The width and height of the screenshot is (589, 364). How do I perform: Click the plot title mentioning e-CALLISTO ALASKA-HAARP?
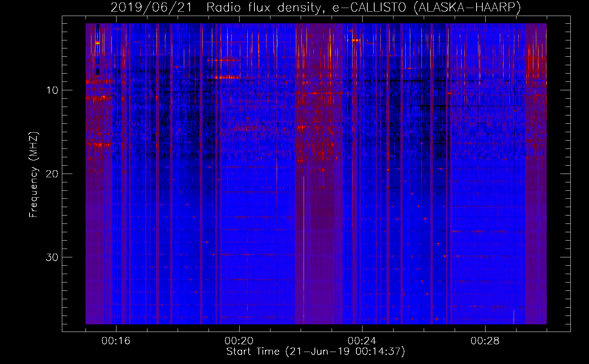(x=316, y=7)
